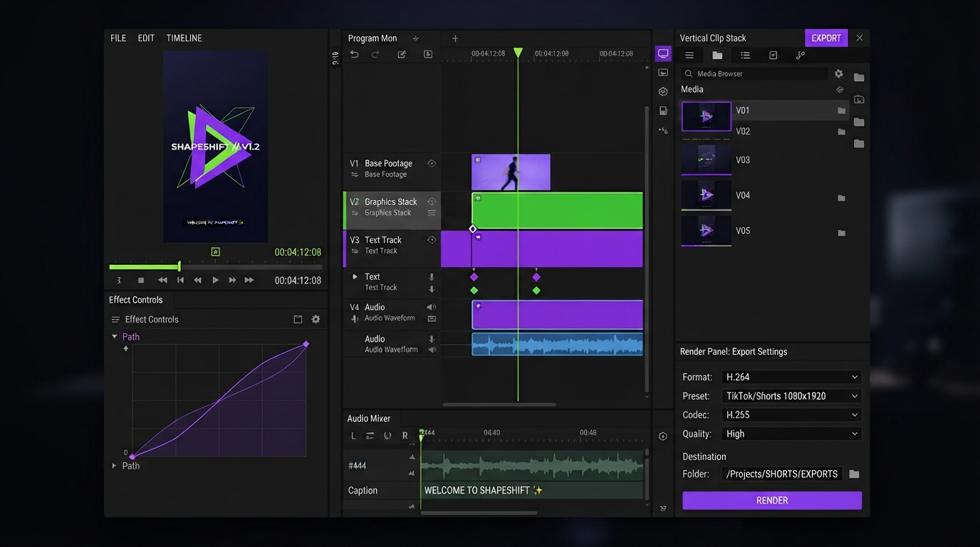Toggle the speaker on lower Audio Waveform row
Viewport: 980px width, 547px height.
(432, 350)
